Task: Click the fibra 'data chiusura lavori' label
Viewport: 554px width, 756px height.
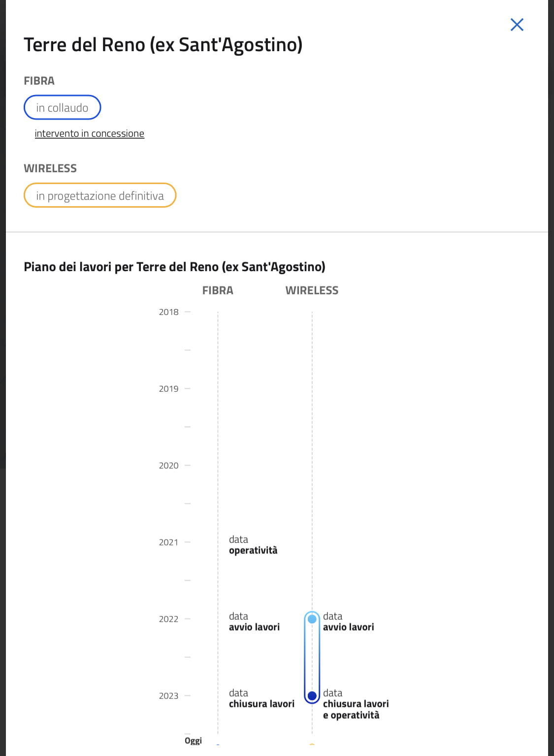Action: click(x=261, y=698)
